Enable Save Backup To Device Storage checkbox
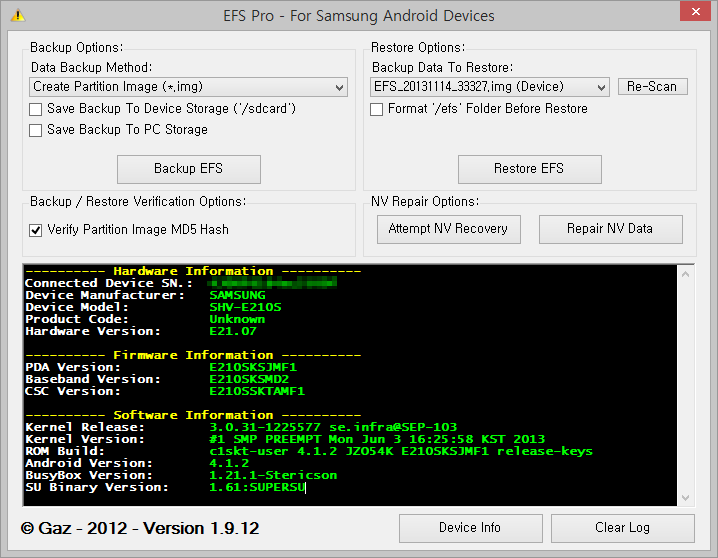 pyautogui.click(x=36, y=109)
